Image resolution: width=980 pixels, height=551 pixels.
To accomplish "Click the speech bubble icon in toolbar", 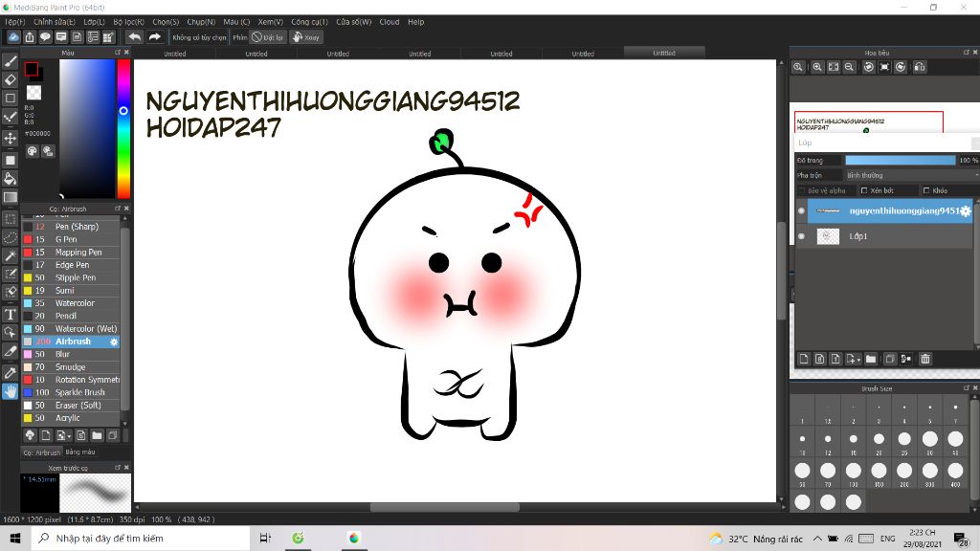I will pyautogui.click(x=45, y=37).
